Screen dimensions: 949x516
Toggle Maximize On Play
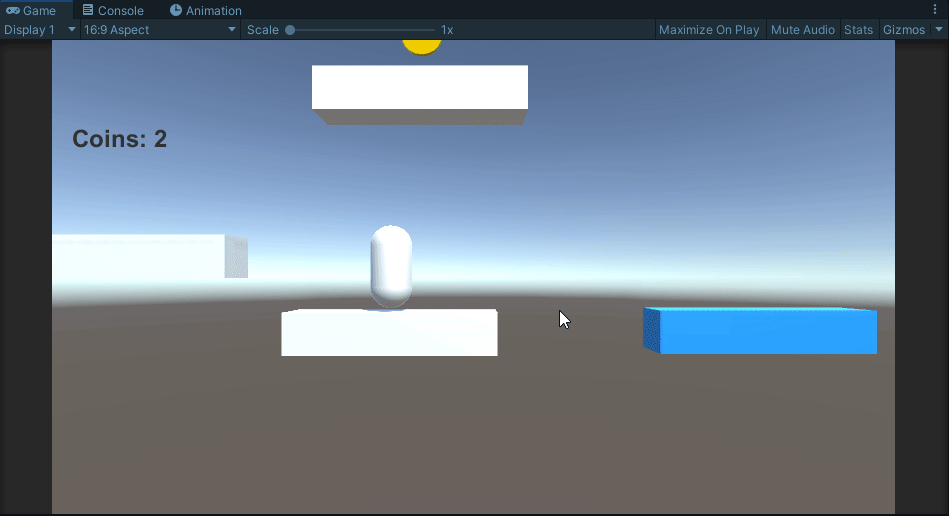[709, 30]
